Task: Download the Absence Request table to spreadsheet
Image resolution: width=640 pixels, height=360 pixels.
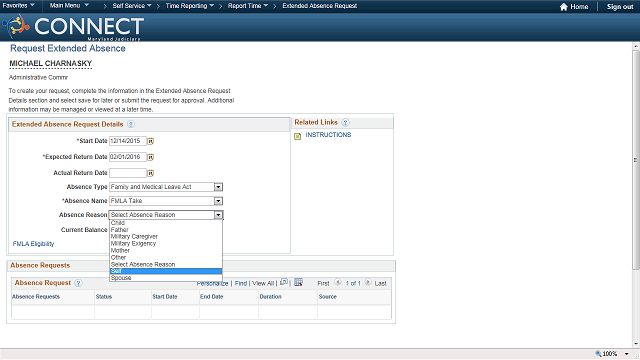Action: 298,282
